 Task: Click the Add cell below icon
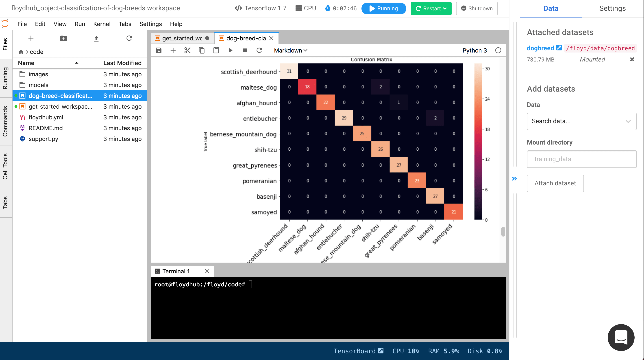tap(173, 50)
